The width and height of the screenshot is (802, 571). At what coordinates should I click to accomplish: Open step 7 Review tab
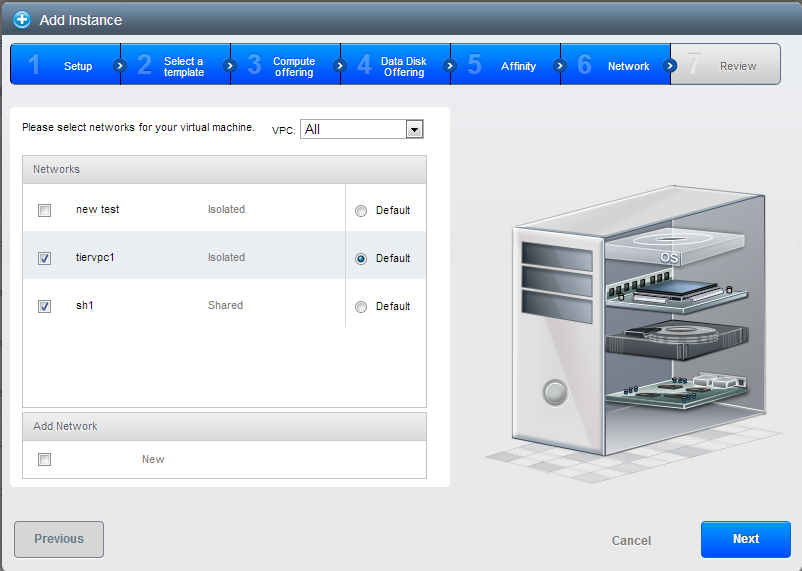[x=725, y=64]
